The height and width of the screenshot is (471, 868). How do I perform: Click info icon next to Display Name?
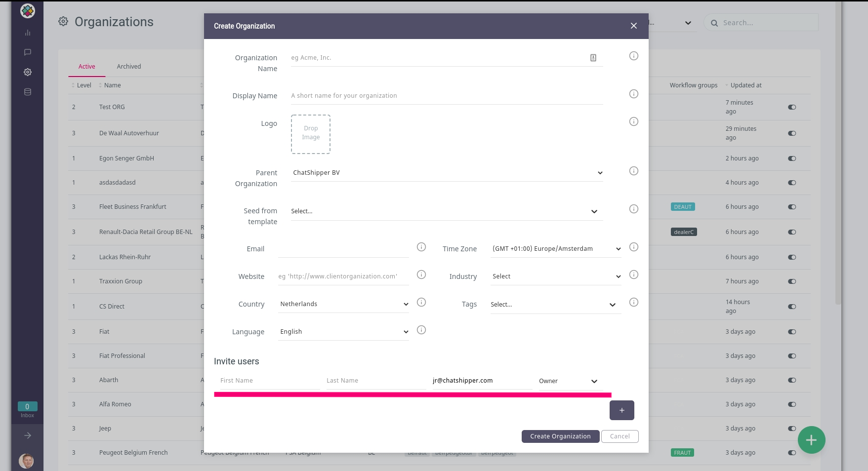[634, 94]
